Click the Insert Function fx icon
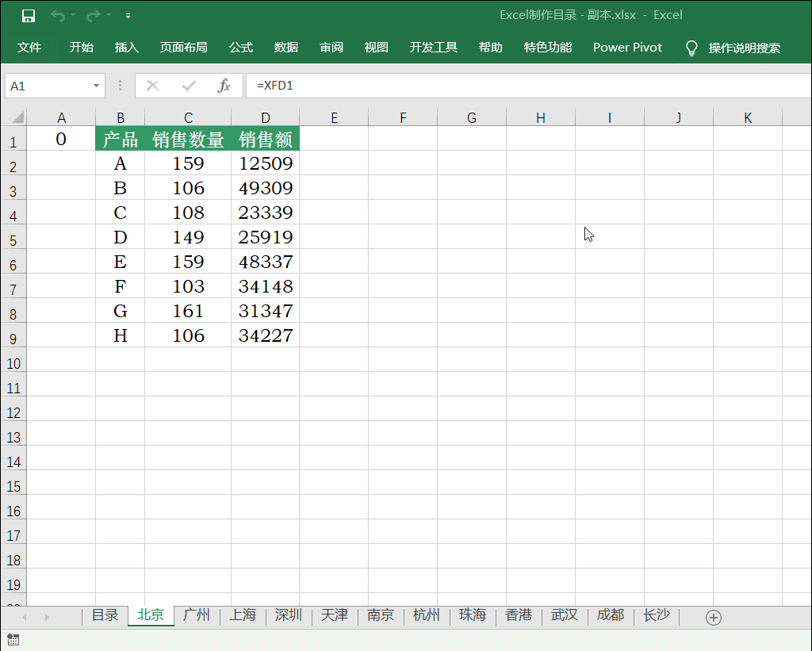This screenshot has height=651, width=812. [x=224, y=86]
